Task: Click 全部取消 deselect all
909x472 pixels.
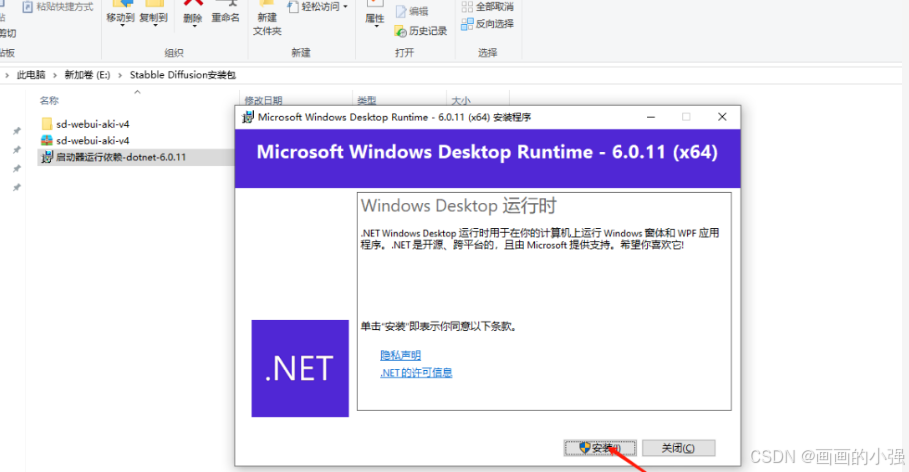Action: [488, 7]
